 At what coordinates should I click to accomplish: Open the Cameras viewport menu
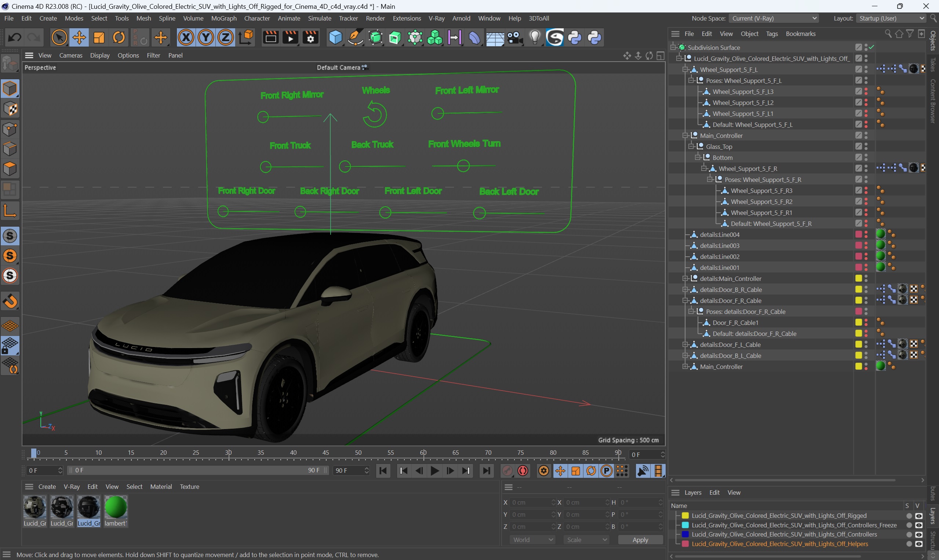coord(70,55)
